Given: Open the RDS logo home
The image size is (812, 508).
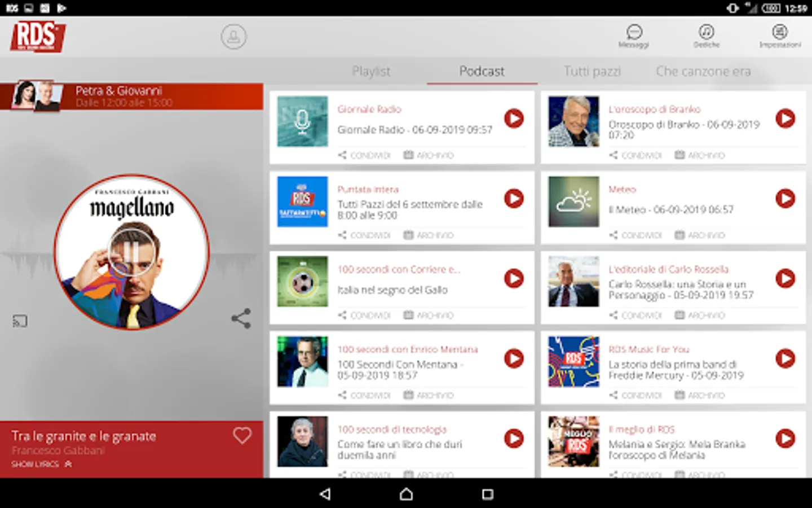Looking at the screenshot, I should 38,37.
